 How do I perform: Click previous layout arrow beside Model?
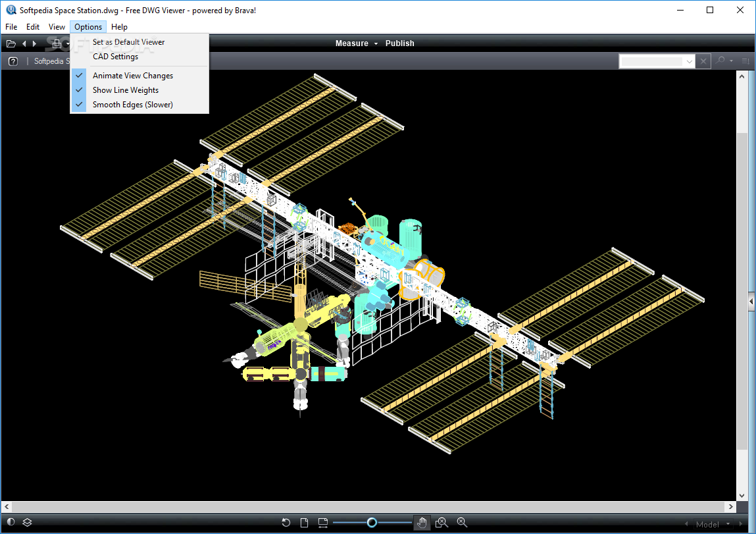pyautogui.click(x=686, y=524)
